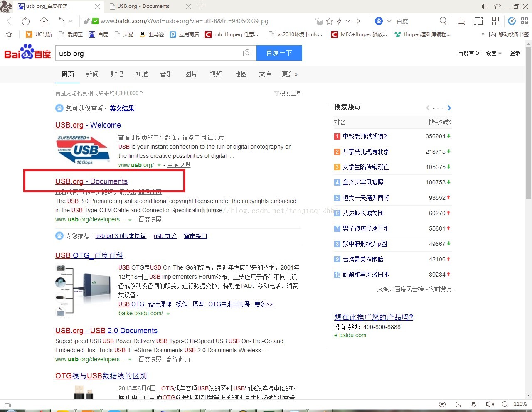This screenshot has height=412, width=532.
Task: Expand arrow after www.usb.org/ in Welcome result
Action: pyautogui.click(x=159, y=165)
